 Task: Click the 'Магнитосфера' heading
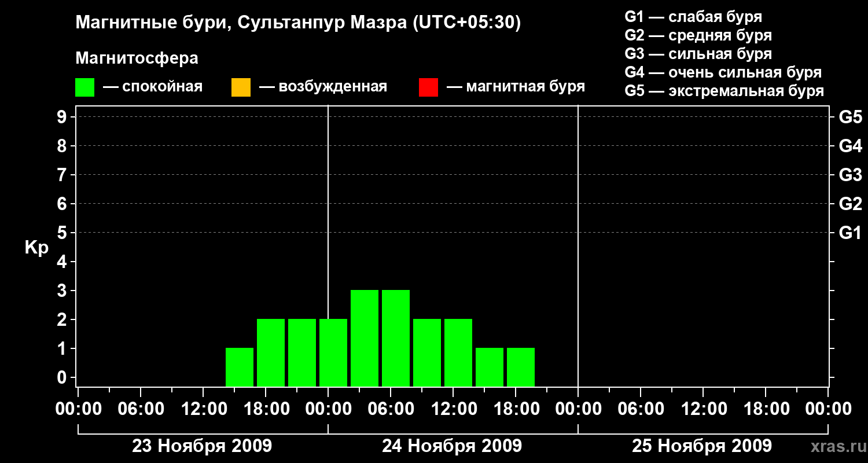coord(137,58)
